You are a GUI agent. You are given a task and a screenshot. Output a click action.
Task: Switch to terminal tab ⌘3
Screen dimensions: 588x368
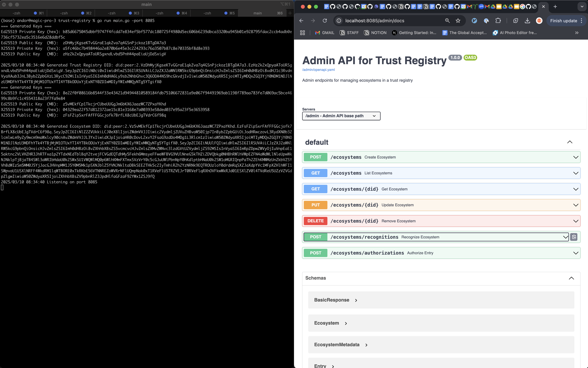tap(119, 13)
